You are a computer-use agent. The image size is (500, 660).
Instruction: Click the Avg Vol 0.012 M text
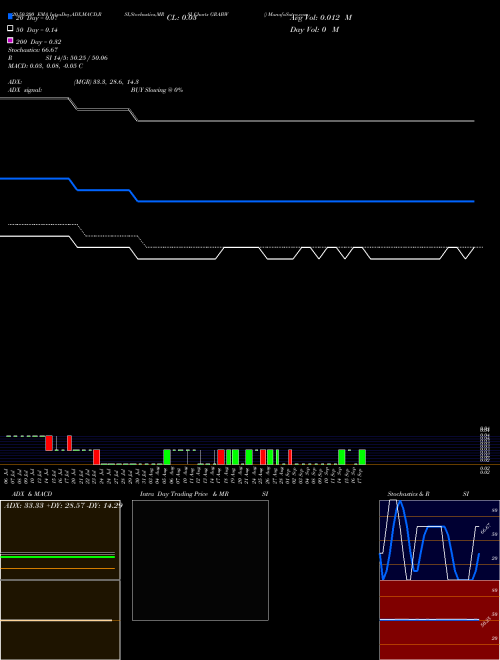coord(320,18)
